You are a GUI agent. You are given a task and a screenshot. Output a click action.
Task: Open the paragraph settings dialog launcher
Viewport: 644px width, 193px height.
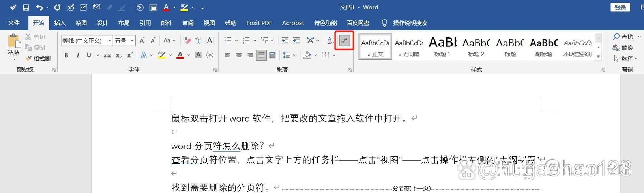coord(350,70)
